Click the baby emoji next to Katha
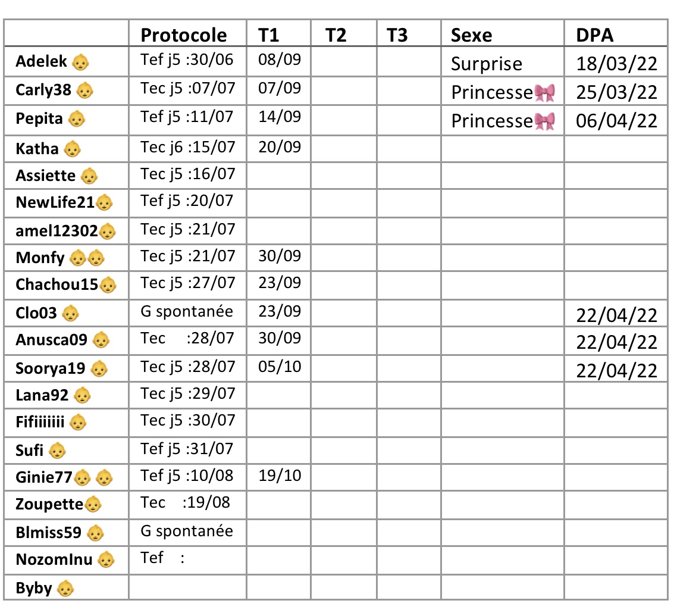The image size is (674, 616). pyautogui.click(x=72, y=149)
